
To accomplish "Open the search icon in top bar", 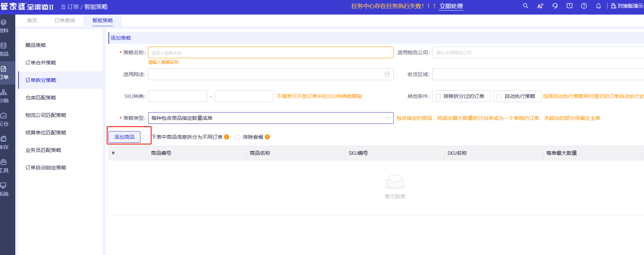I will 525,6.
